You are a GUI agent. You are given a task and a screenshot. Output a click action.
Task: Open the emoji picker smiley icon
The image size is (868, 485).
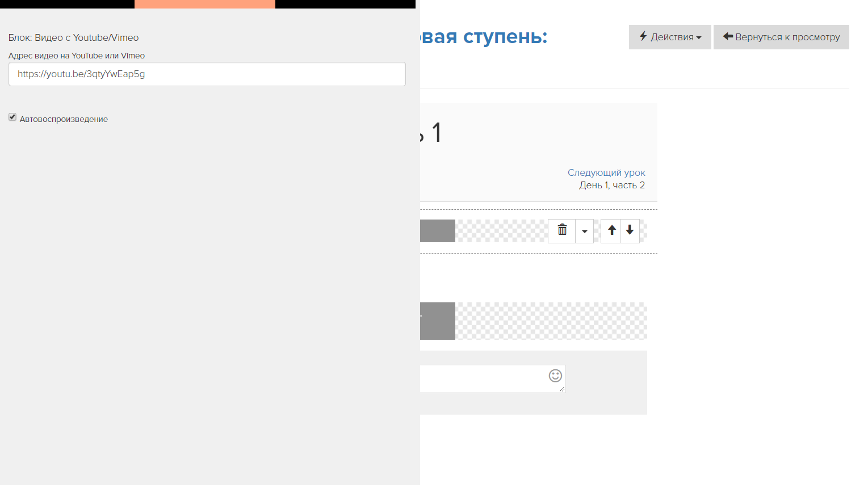tap(555, 376)
